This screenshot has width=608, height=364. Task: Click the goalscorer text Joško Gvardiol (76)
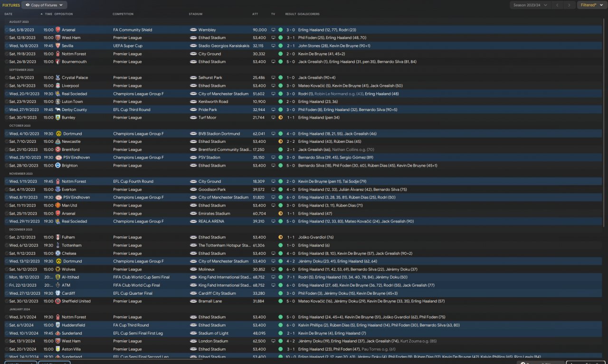pyautogui.click(x=316, y=237)
